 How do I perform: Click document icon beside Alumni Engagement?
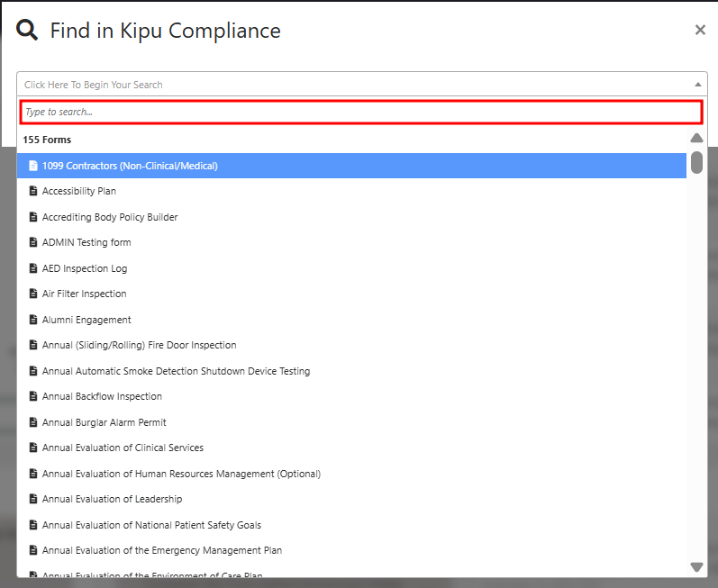pos(33,320)
